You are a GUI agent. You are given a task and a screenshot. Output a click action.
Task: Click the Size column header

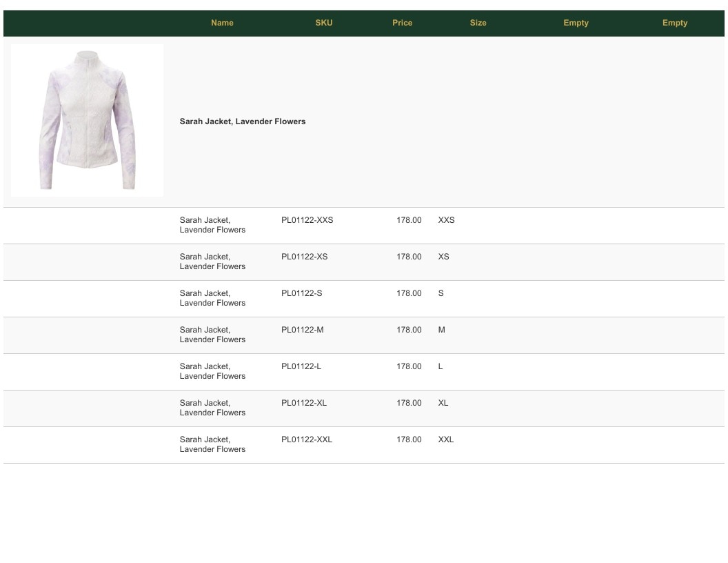(x=478, y=23)
